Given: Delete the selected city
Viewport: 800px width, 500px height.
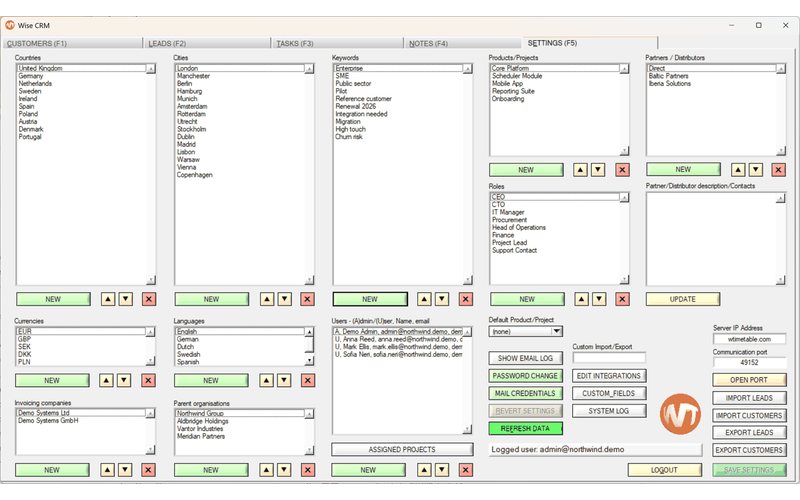Looking at the screenshot, I should click(x=307, y=299).
